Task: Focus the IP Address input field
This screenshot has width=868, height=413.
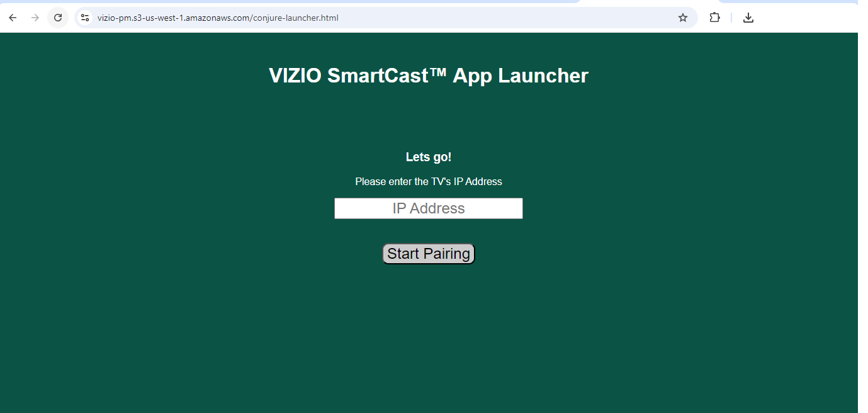Action: (x=429, y=208)
